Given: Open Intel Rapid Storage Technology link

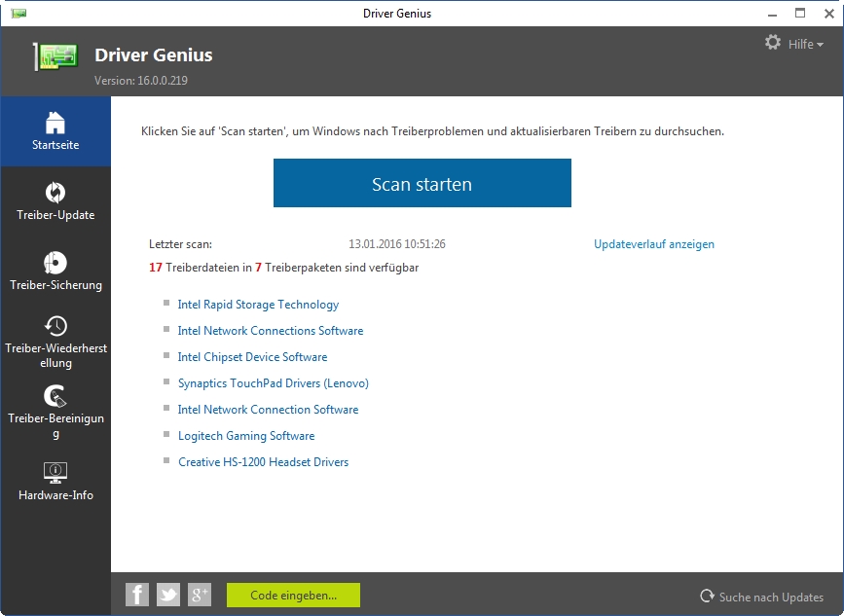Looking at the screenshot, I should point(258,305).
